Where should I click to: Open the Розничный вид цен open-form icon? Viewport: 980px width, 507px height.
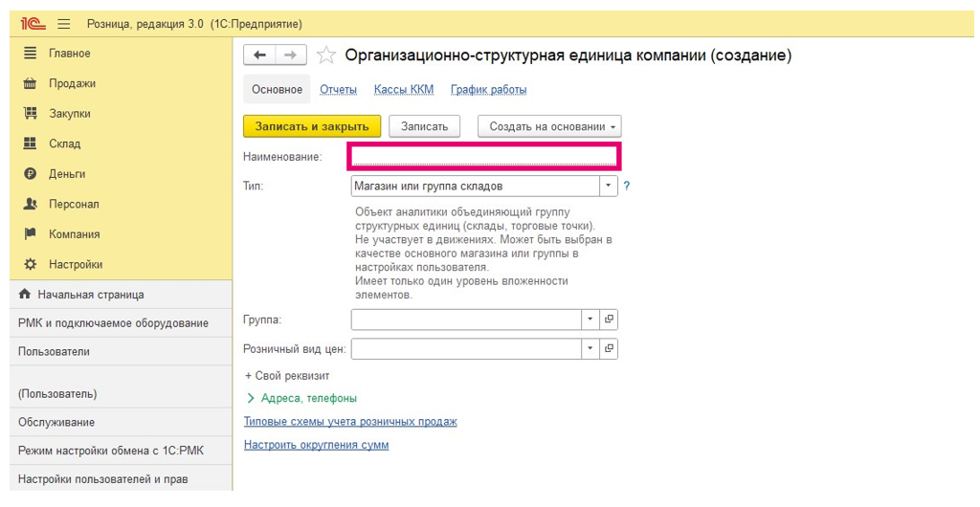pos(609,348)
